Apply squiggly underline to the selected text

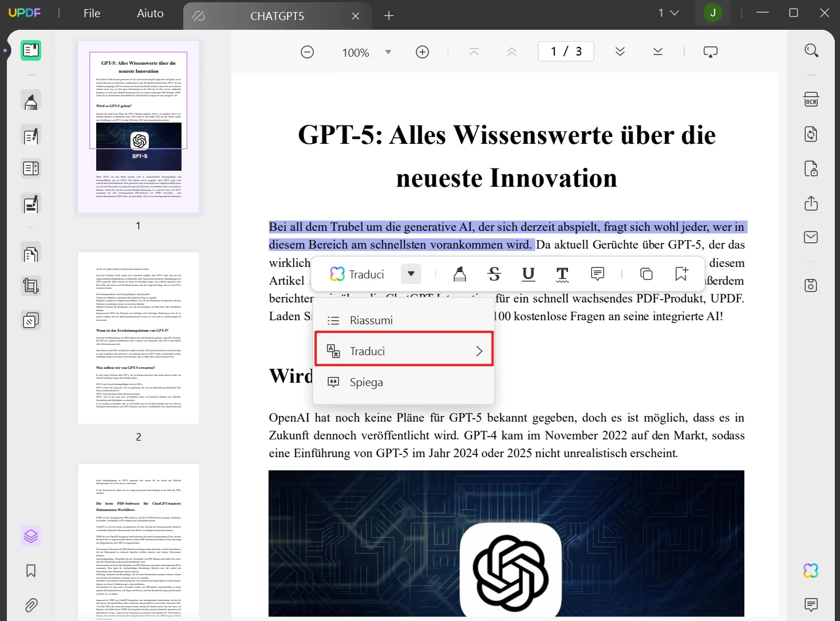coord(563,274)
